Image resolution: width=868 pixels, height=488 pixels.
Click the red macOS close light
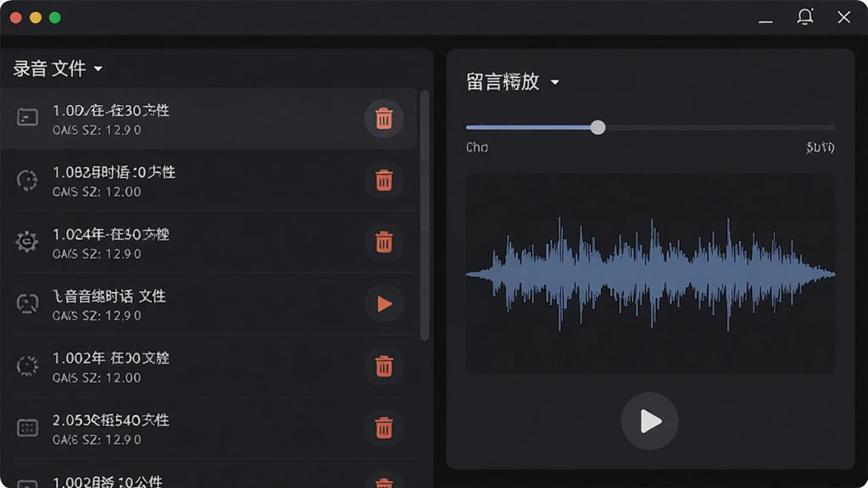click(16, 18)
